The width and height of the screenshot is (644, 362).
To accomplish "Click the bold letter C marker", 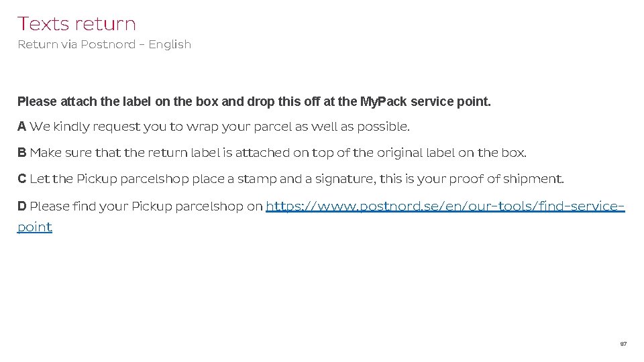I will 22,179.
